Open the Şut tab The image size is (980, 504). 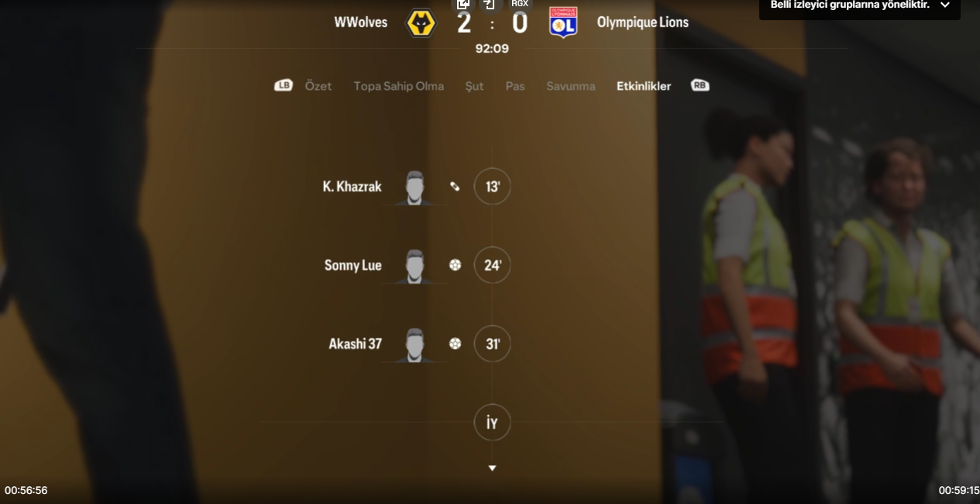click(x=474, y=86)
